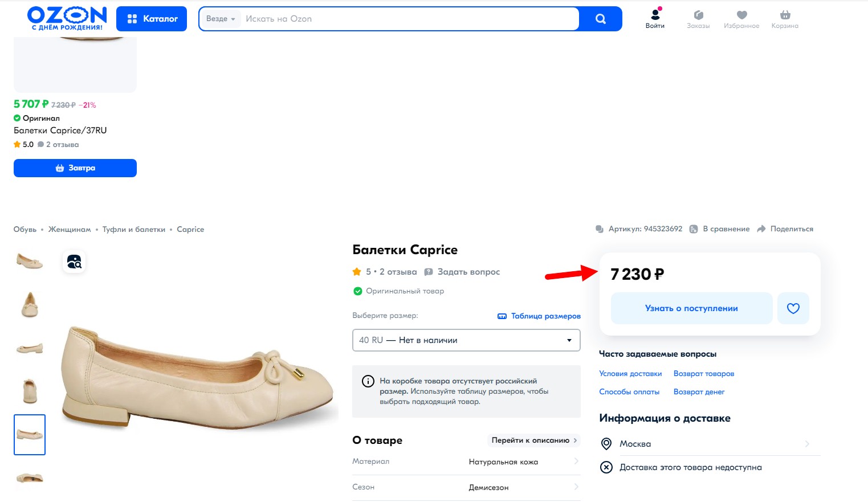Click the delivery unavailable cross icon
The height and width of the screenshot is (502, 868).
click(607, 467)
